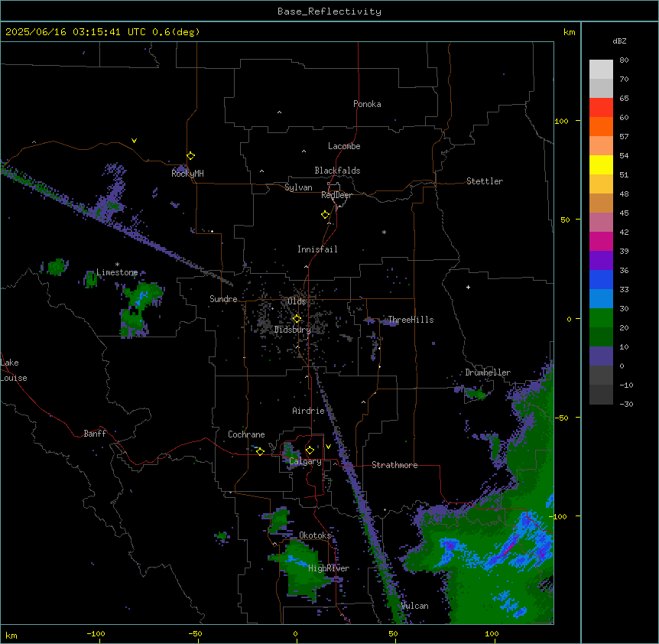
Task: Click the Sundre town label
Action: (223, 299)
